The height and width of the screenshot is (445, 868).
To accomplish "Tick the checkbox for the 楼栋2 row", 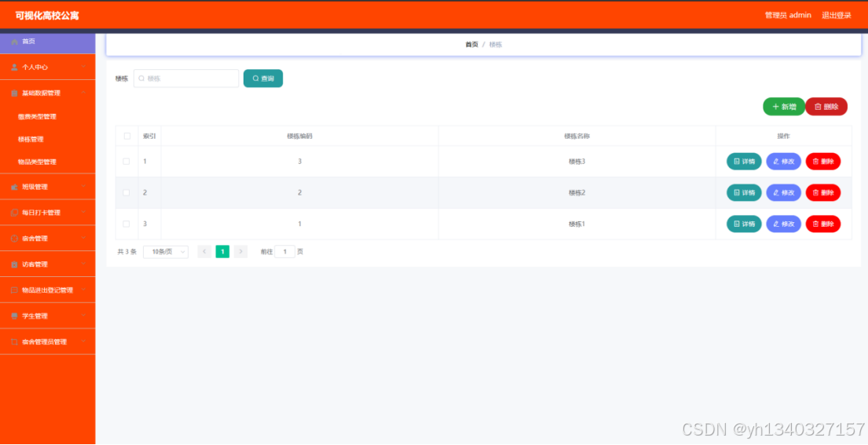I will point(126,192).
